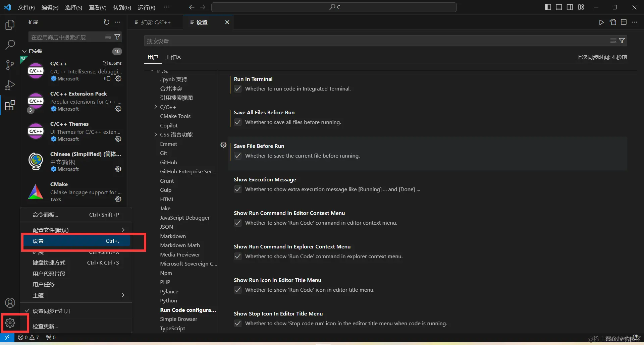The height and width of the screenshot is (345, 644).
Task: Open the 文件(F) menu
Action: tap(26, 7)
